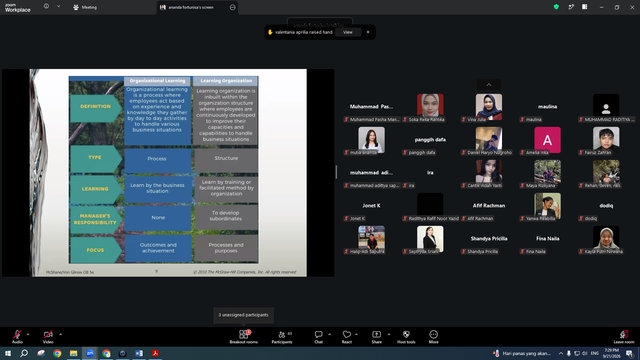Unmute using the Audio microphone icon

click(x=17, y=334)
